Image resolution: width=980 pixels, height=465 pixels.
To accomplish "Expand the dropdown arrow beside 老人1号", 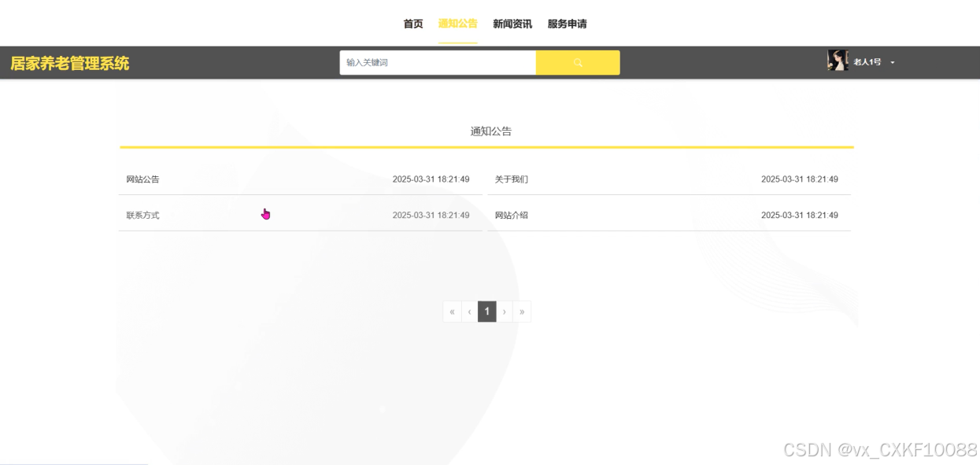I will pyautogui.click(x=893, y=62).
